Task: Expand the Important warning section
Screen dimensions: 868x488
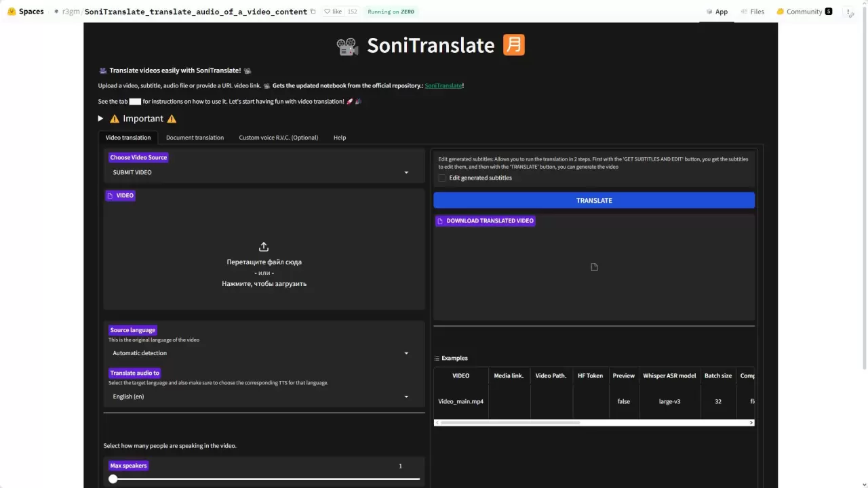Action: coord(100,119)
